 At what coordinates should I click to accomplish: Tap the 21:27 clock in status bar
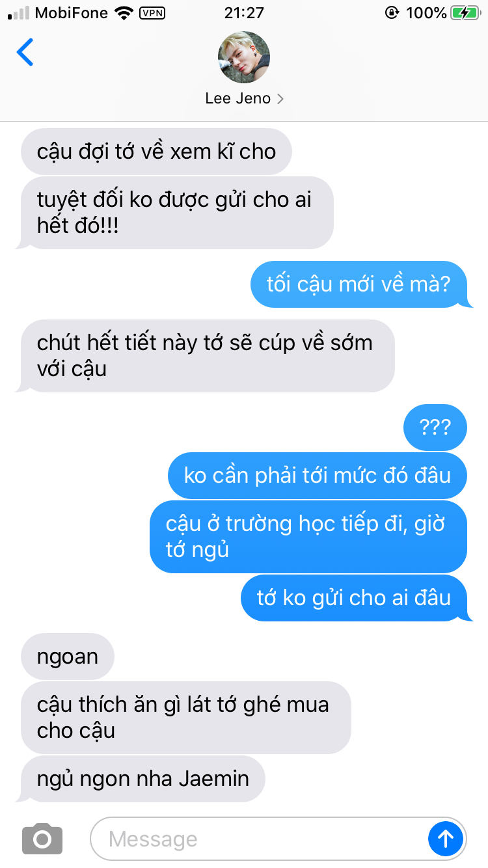click(244, 13)
